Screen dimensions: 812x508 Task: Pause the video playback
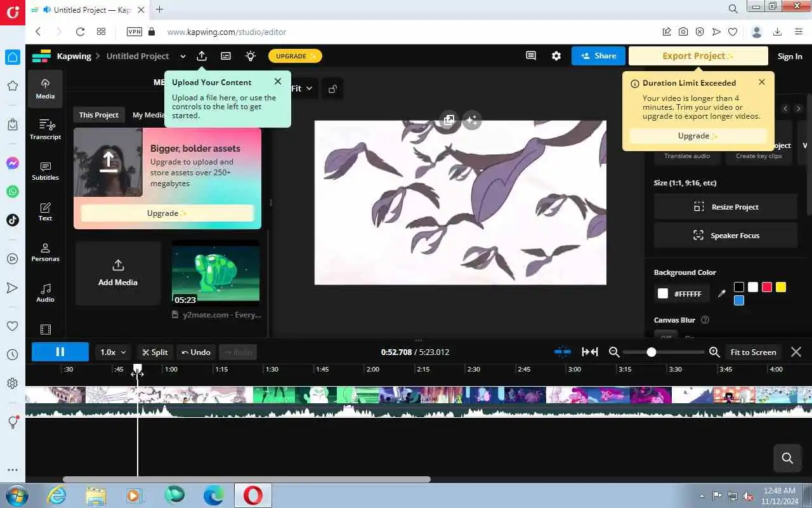click(x=60, y=352)
